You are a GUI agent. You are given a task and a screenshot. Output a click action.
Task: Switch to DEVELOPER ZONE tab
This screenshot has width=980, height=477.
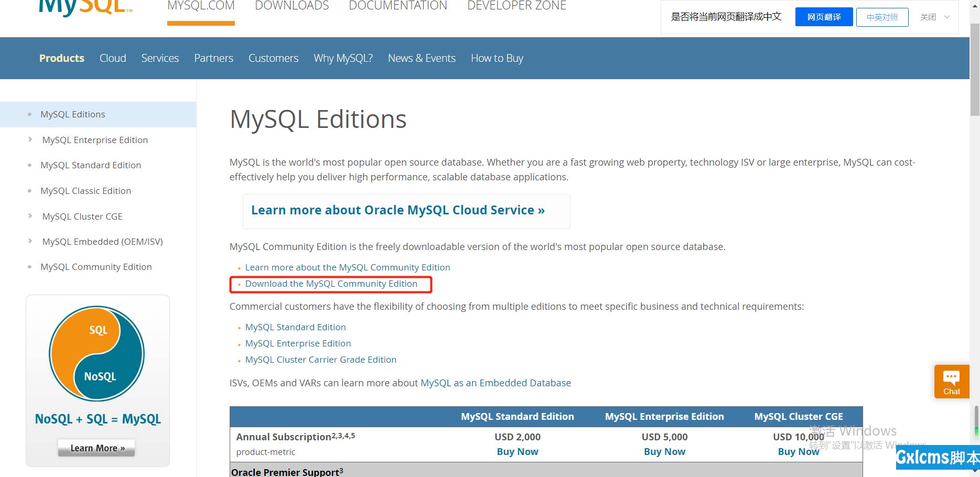(516, 6)
